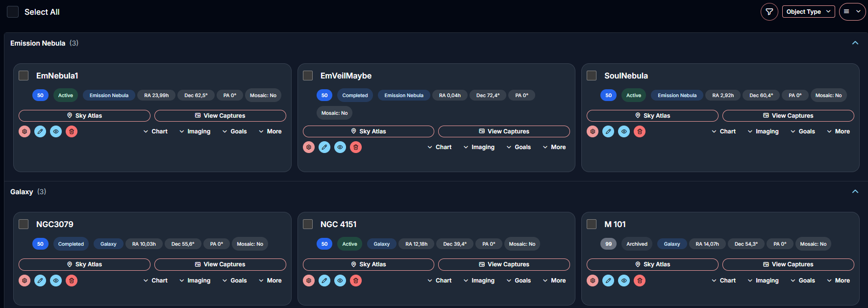Screen dimensions: 868x308
Task: Click the red trash icon on SoulNebula
Action: (640, 131)
